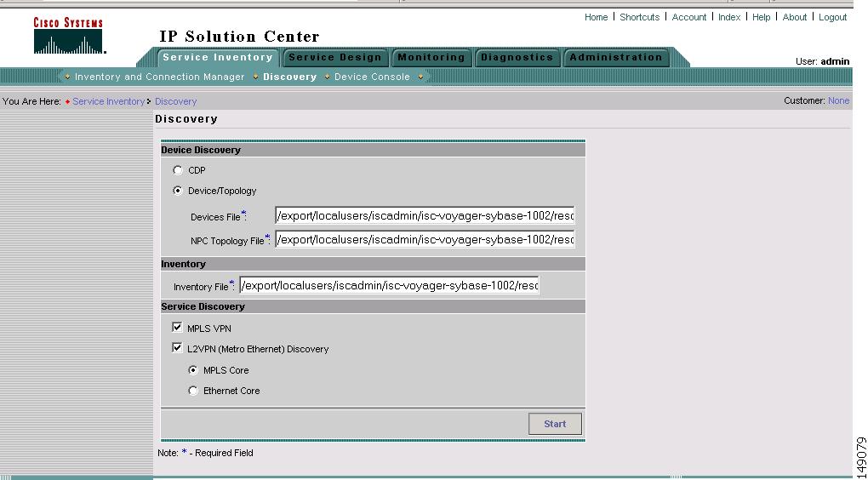
Task: Click the Customer None link
Action: (x=838, y=100)
